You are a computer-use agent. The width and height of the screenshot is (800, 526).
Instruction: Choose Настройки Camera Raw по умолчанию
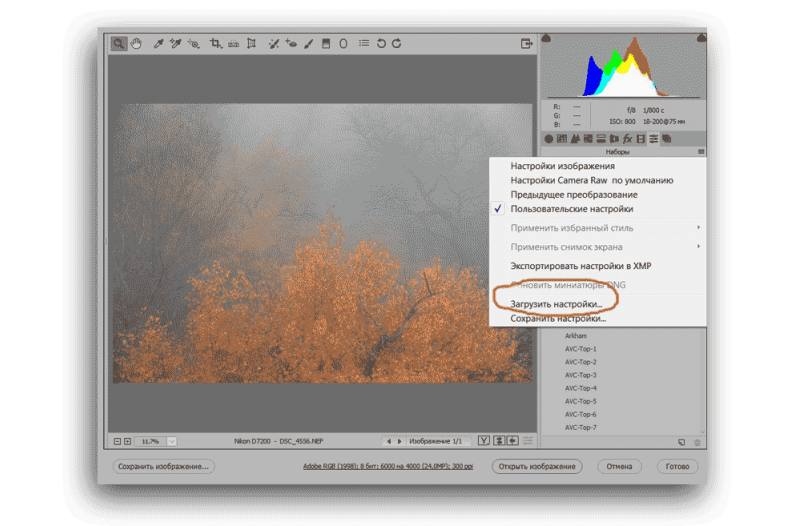[x=598, y=180]
